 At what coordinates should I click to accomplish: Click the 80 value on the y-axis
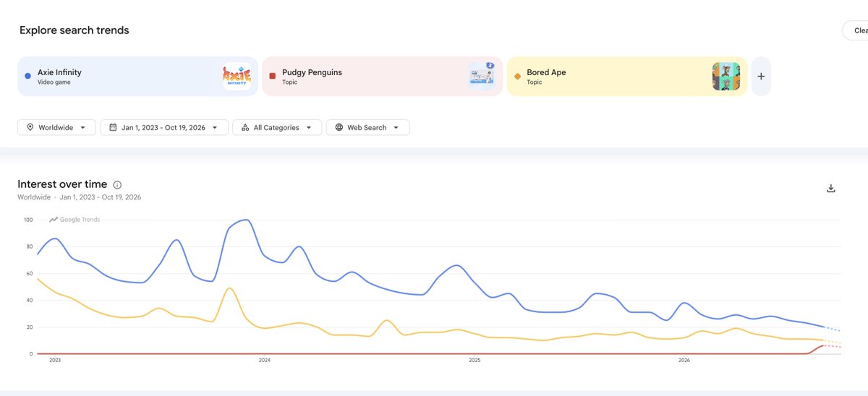coord(30,246)
